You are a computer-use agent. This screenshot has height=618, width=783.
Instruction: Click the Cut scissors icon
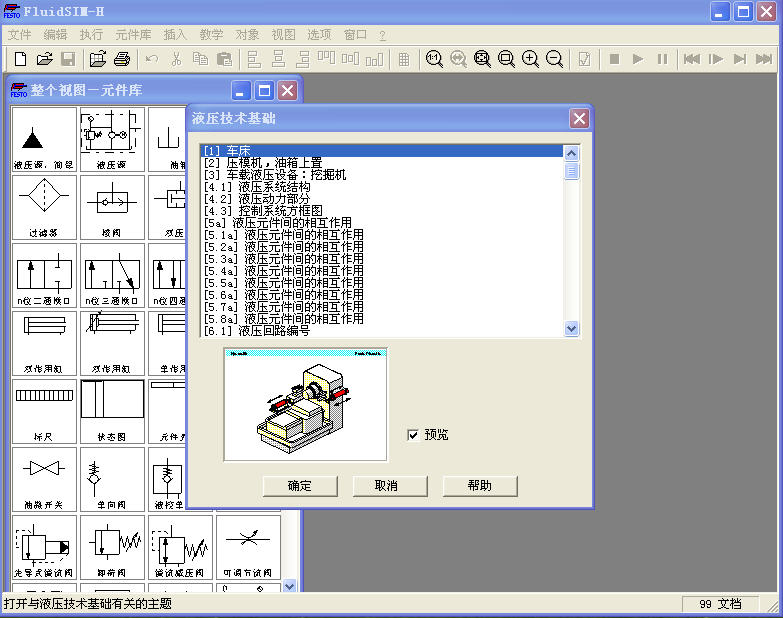(176, 59)
